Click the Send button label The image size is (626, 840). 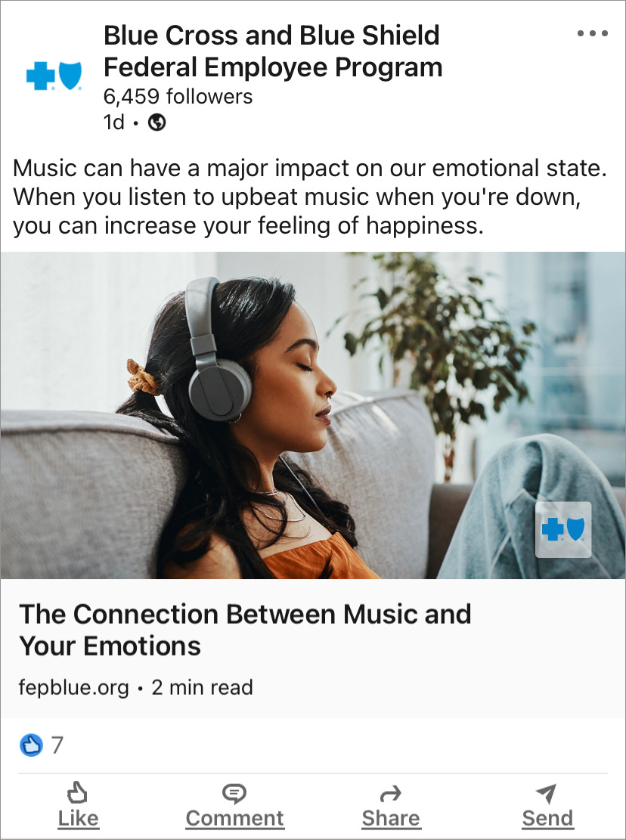click(x=547, y=819)
